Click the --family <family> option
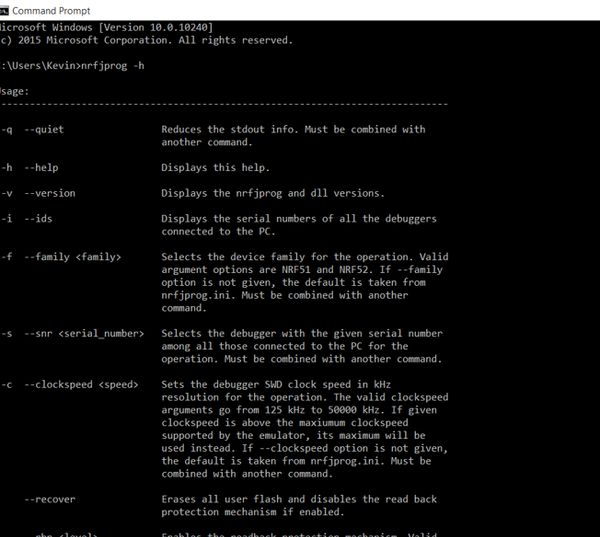Image resolution: width=600 pixels, height=537 pixels. tap(73, 257)
